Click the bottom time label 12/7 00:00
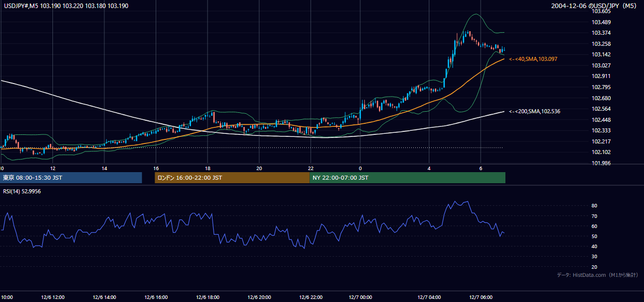 360,297
